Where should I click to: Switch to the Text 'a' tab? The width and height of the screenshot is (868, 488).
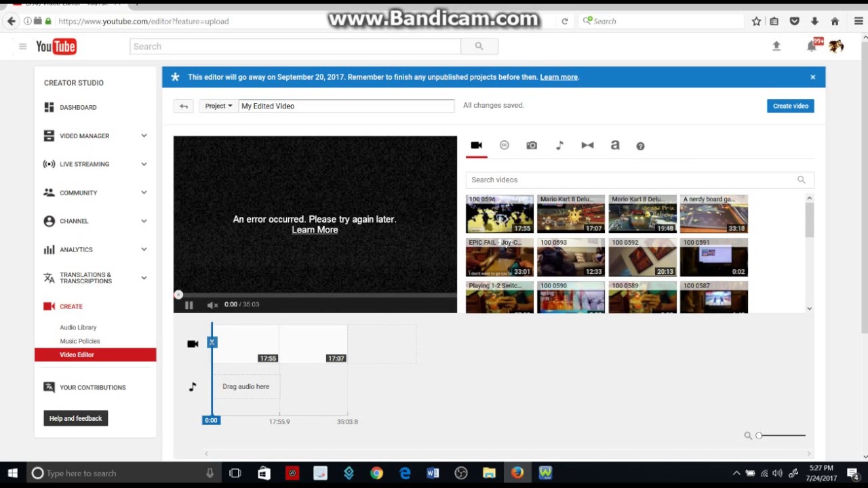pos(615,145)
